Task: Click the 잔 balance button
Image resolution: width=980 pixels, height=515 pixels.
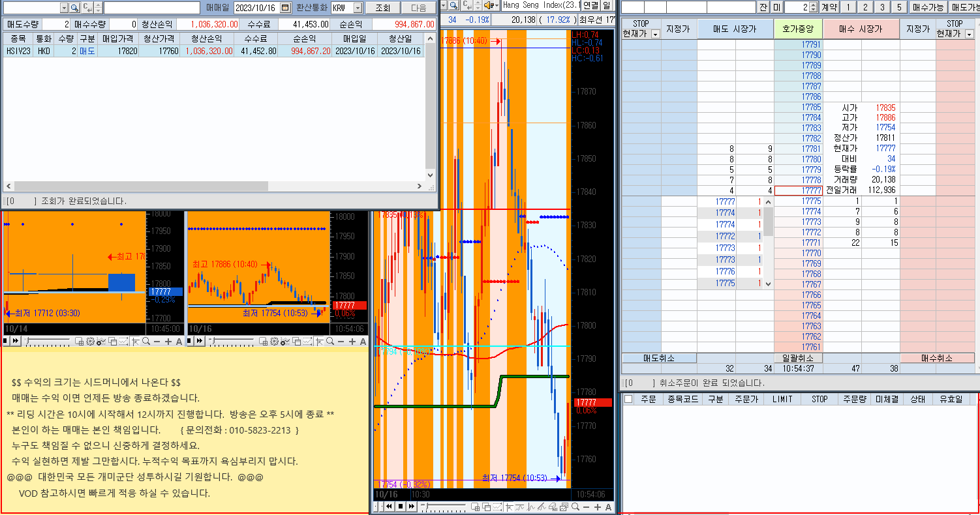Action: tap(763, 8)
